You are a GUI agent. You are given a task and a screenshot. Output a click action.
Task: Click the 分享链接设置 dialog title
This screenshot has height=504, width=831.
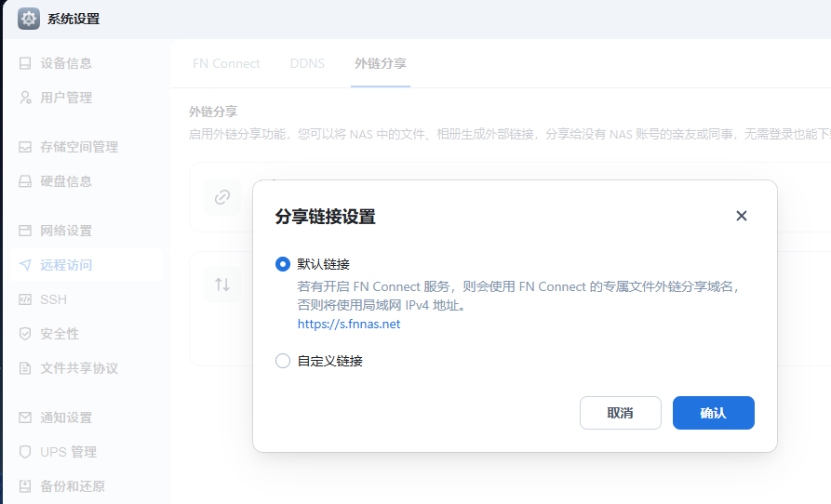325,217
